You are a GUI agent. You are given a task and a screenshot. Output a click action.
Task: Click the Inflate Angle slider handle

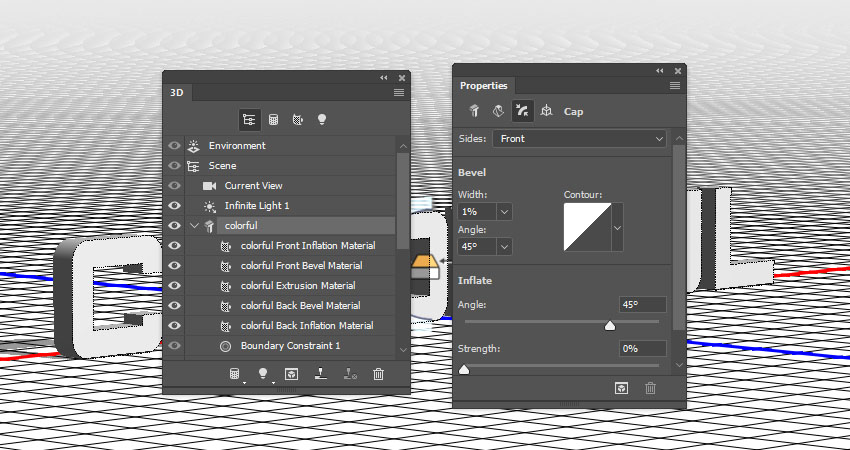(x=610, y=325)
